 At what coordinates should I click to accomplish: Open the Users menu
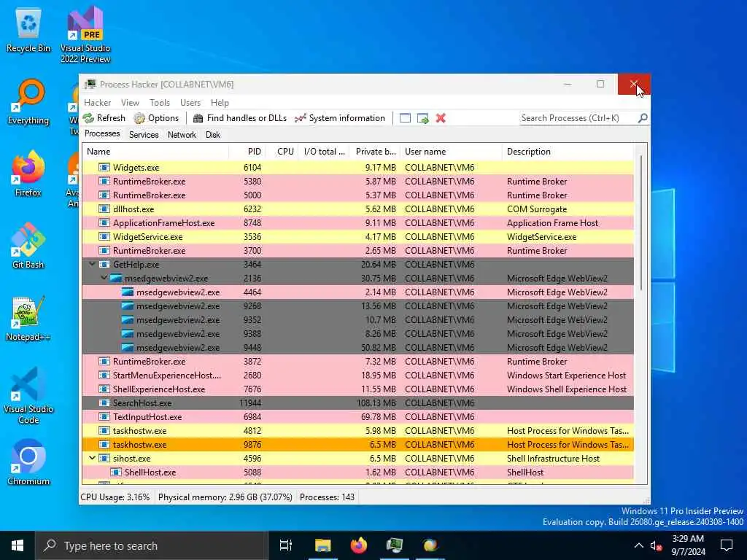click(x=190, y=102)
